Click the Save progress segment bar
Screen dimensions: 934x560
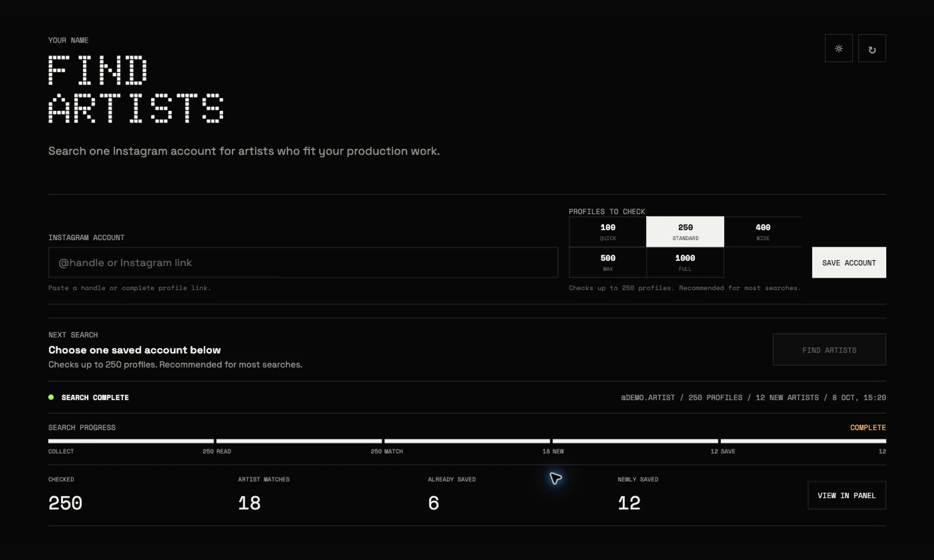point(803,441)
